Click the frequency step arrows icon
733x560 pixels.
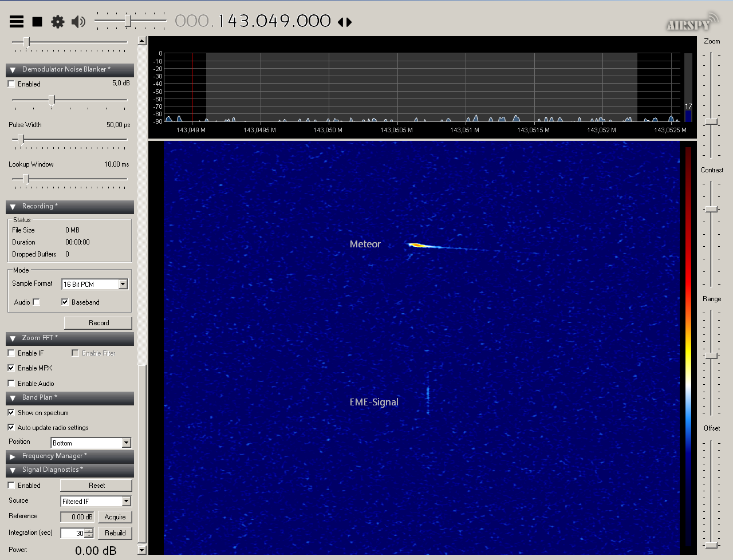coord(345,22)
